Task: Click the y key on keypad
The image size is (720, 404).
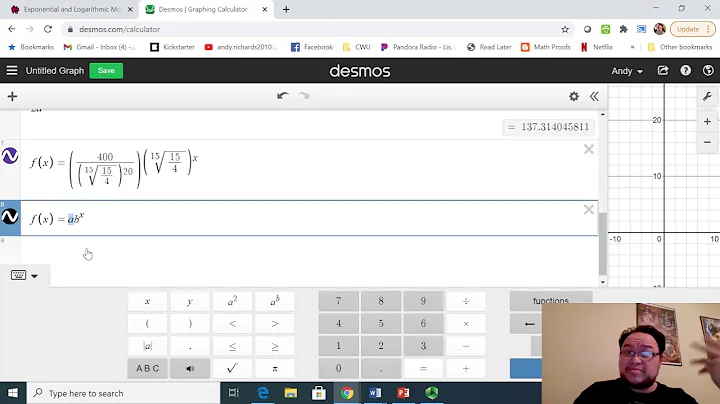Action: point(190,302)
